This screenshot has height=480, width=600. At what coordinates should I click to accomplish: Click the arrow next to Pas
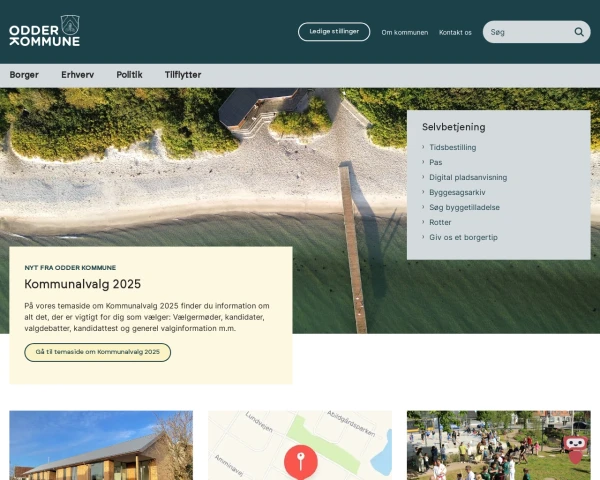click(423, 162)
